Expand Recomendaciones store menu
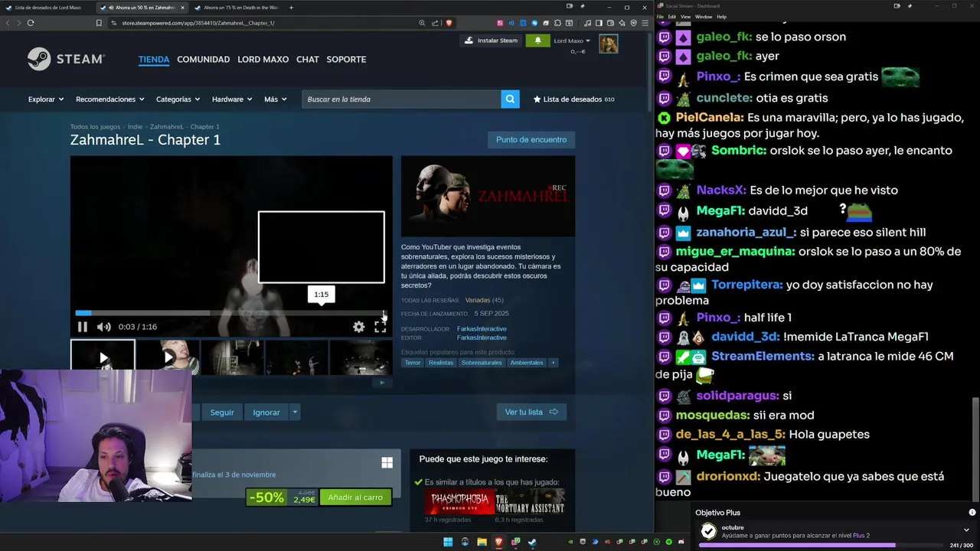Screen dimensions: 980x551 pos(110,99)
